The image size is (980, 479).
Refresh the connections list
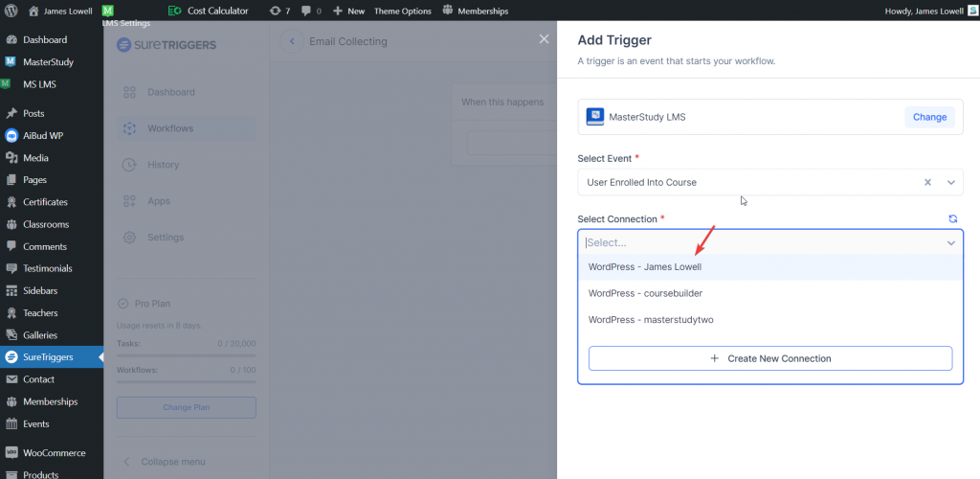coord(952,218)
